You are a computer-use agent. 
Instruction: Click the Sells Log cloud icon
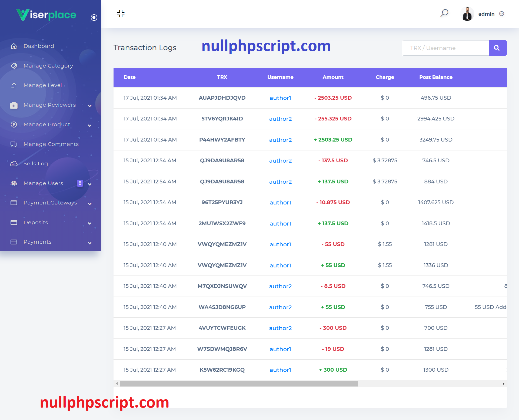(x=14, y=164)
